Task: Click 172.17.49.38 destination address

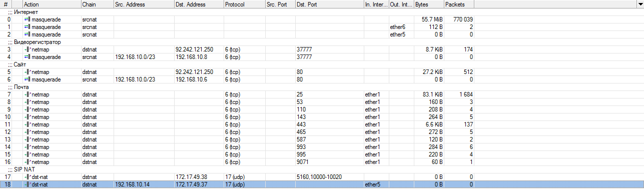Action: pos(192,177)
